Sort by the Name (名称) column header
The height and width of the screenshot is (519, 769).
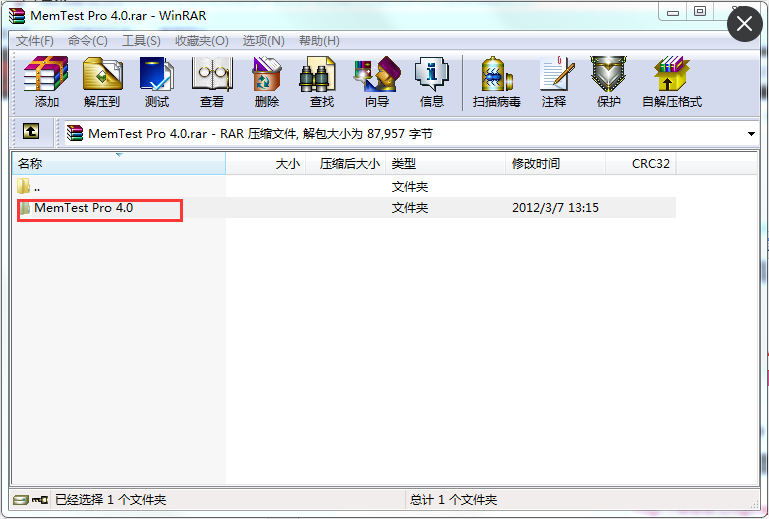coord(119,163)
